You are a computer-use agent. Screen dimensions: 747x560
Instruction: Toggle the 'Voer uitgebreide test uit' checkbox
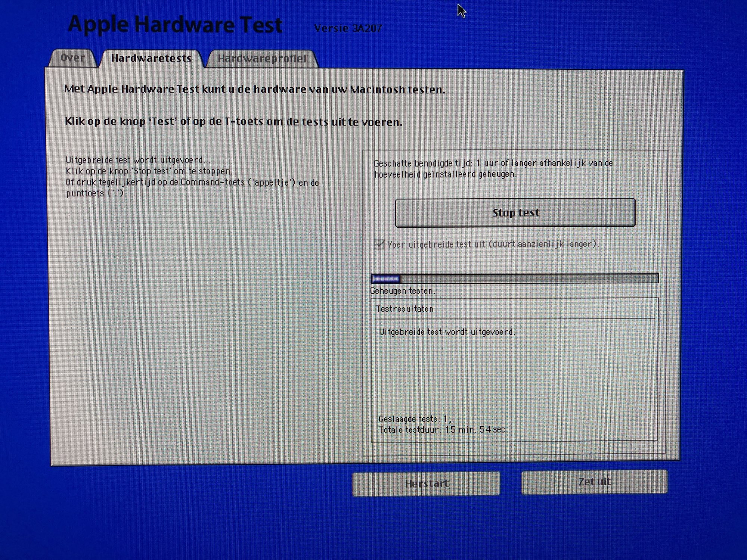[x=379, y=245]
